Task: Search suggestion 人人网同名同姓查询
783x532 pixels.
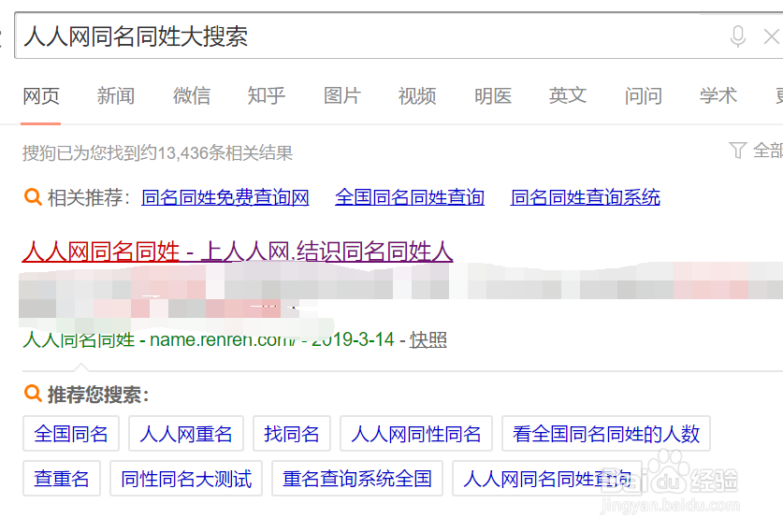Action: click(547, 479)
